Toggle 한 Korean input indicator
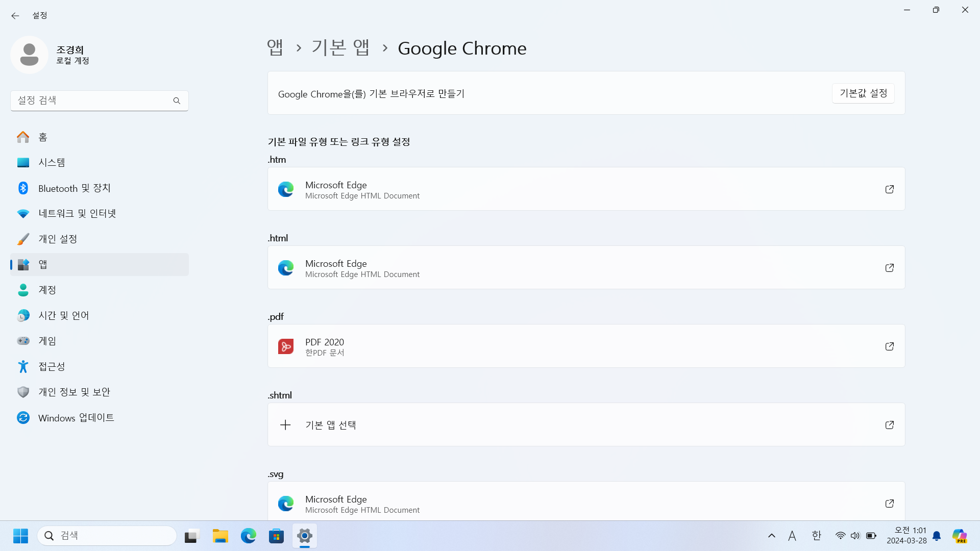 coord(817,536)
